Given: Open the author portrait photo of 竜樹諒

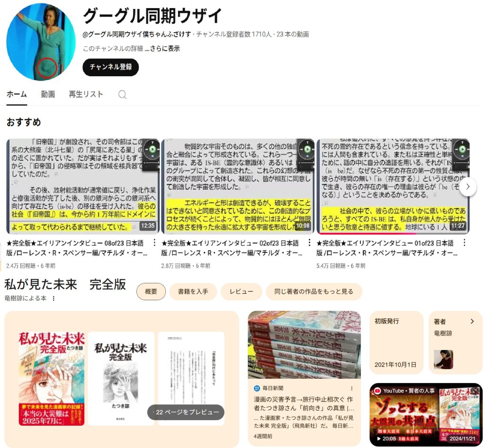Looking at the screenshot, I should point(443,359).
